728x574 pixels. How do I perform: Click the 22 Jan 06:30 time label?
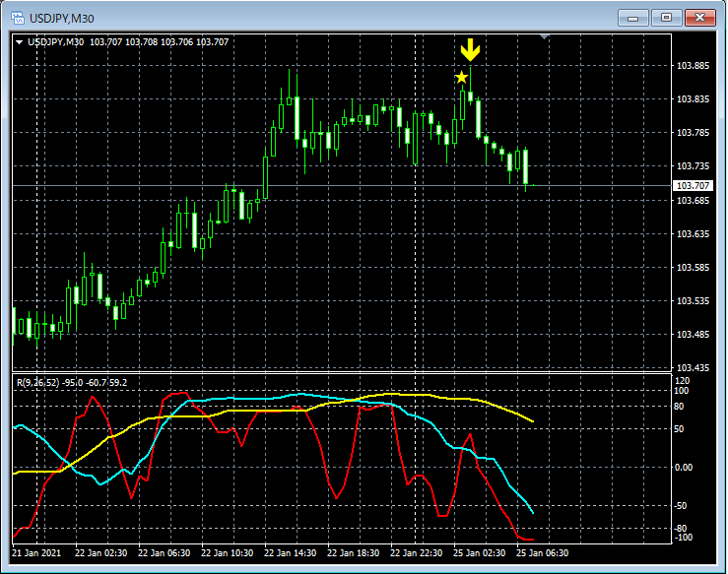[x=164, y=553]
